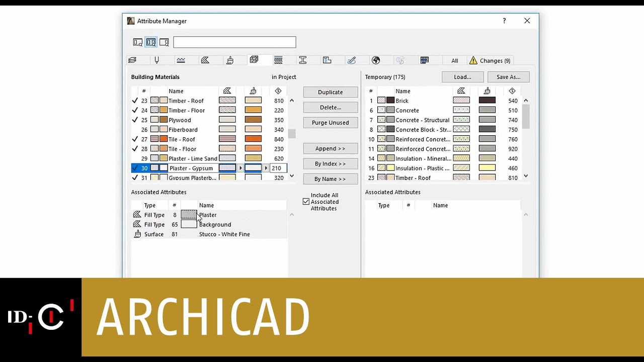Click the Stucco surface type icon

click(x=137, y=234)
